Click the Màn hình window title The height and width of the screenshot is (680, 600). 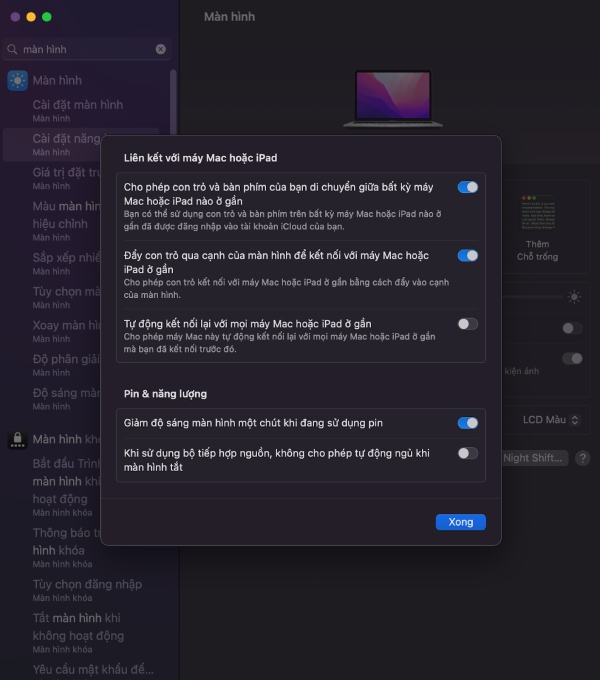point(229,17)
